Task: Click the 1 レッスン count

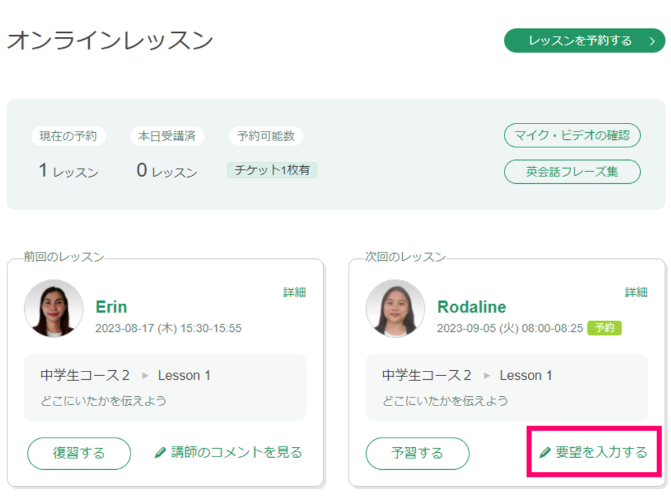Action: point(68,171)
